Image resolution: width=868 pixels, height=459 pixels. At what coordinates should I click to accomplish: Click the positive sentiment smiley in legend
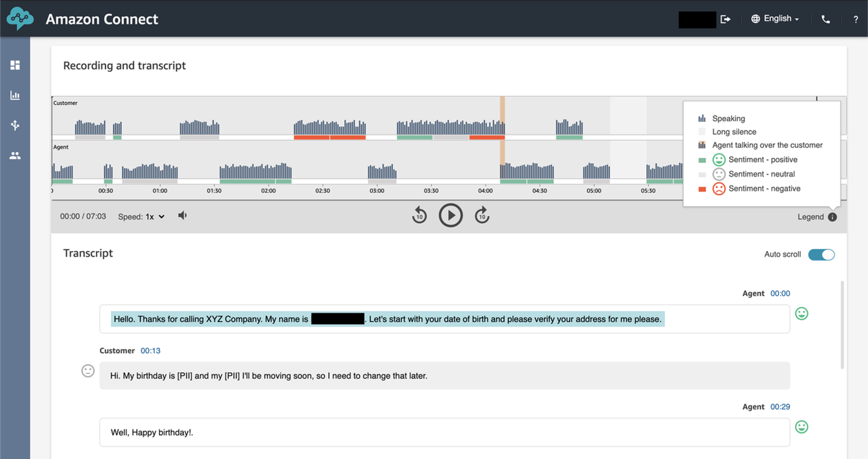(719, 160)
